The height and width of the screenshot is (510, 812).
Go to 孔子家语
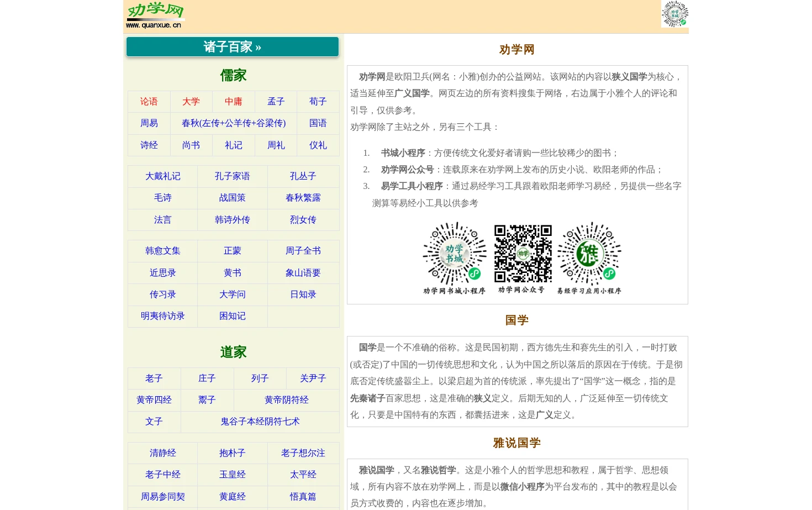(x=233, y=176)
